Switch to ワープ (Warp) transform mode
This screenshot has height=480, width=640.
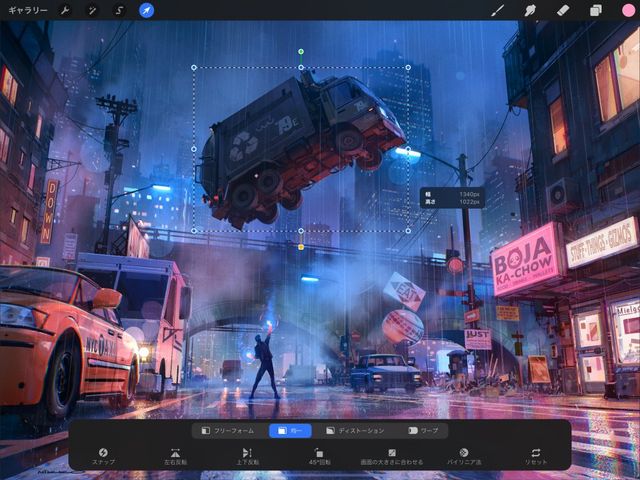[424, 431]
